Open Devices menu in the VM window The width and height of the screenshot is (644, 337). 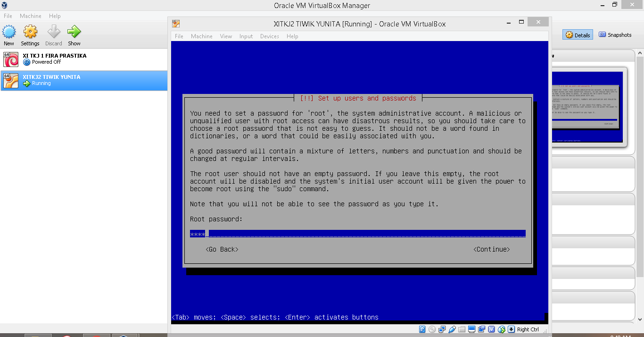pyautogui.click(x=270, y=36)
